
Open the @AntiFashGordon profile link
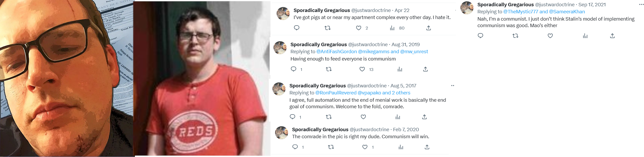tap(336, 52)
